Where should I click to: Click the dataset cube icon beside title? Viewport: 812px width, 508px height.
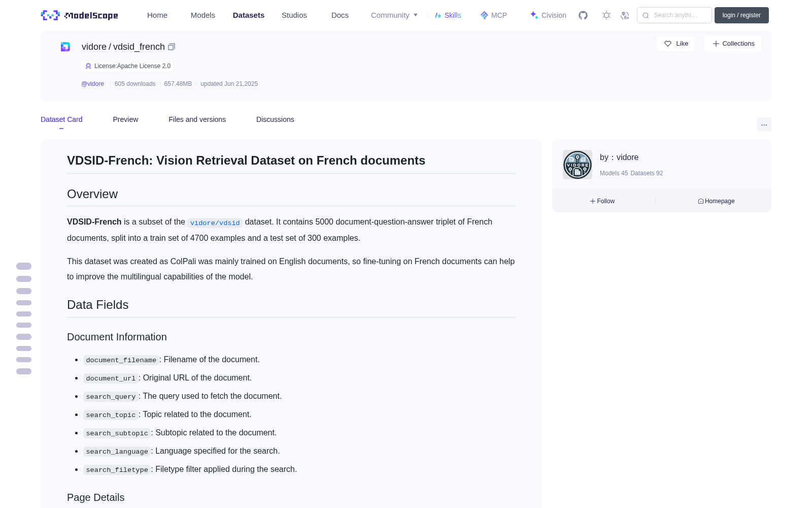[65, 47]
